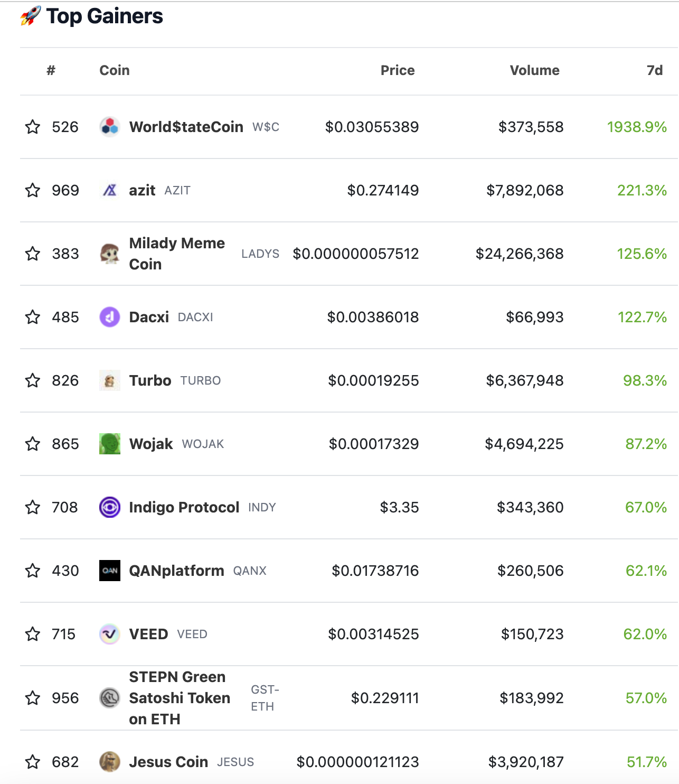The width and height of the screenshot is (679, 784).
Task: Open the Jesus Coin name link
Action: click(x=168, y=762)
